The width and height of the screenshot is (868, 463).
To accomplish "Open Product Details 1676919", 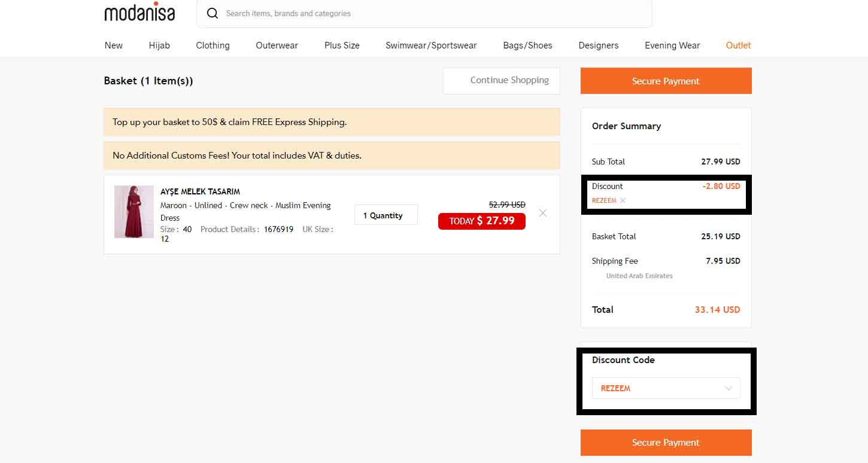I will (x=278, y=229).
